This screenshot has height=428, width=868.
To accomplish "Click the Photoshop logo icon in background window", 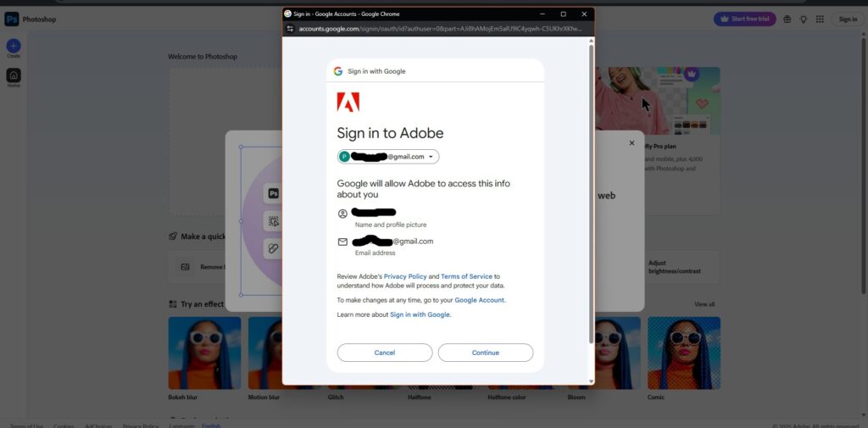I will [x=12, y=19].
